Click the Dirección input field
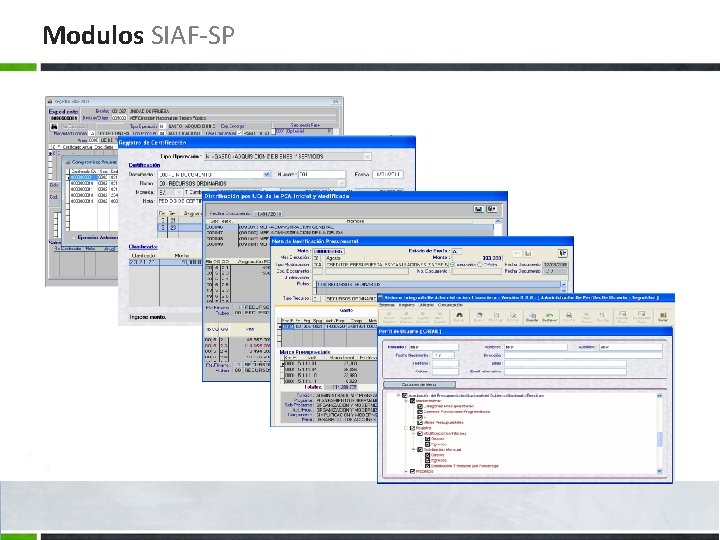 click(x=583, y=355)
